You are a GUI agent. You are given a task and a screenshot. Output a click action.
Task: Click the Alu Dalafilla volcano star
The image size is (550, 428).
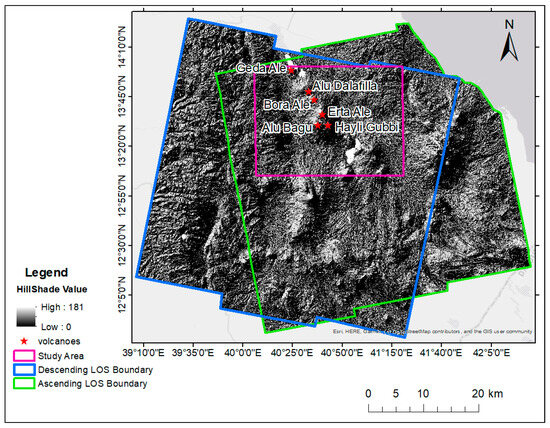pyautogui.click(x=308, y=92)
